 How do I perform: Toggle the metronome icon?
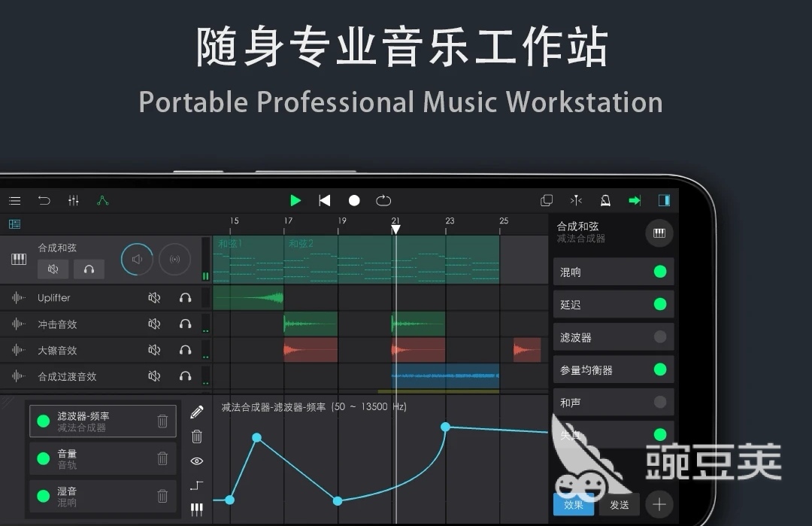point(605,200)
